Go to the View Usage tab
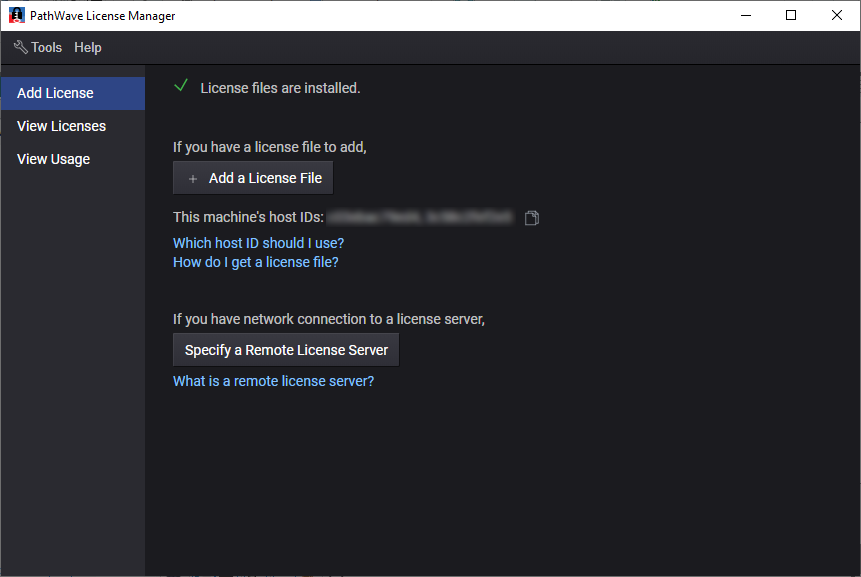The height and width of the screenshot is (577, 861). pos(73,159)
